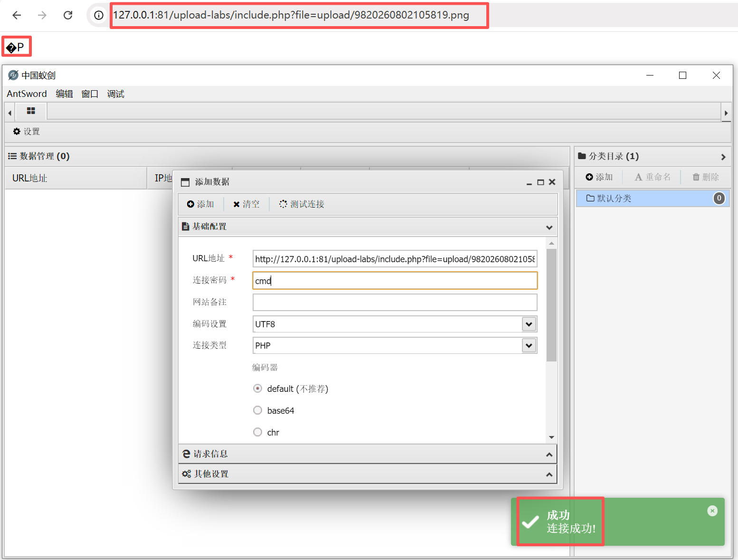The width and height of the screenshot is (738, 560).
Task: Select the 默认分类 category
Action: (x=653, y=198)
